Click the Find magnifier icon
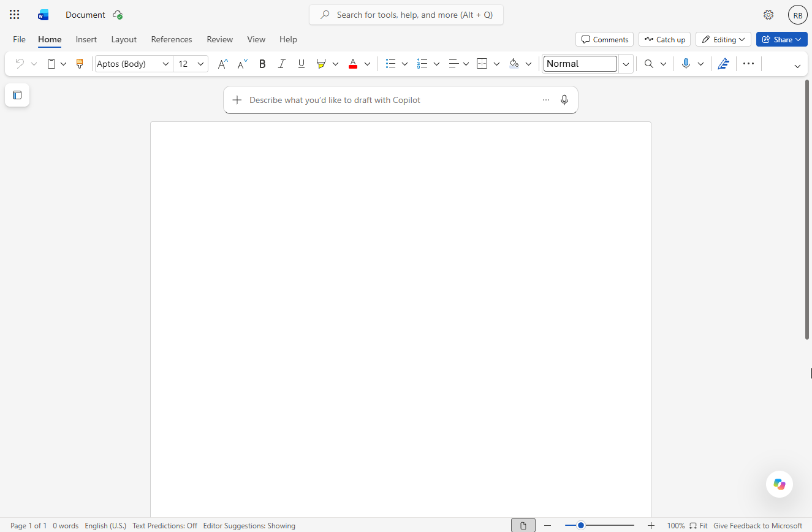This screenshot has height=532, width=812. pyautogui.click(x=649, y=64)
